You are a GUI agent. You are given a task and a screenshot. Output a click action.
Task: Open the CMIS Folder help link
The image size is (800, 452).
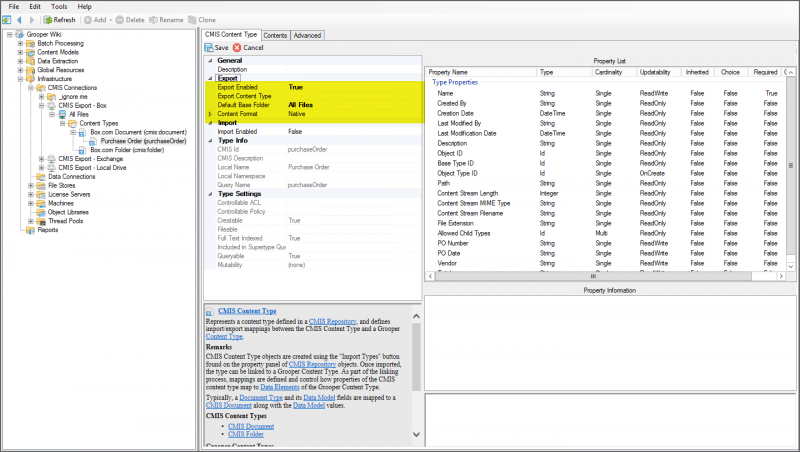click(247, 434)
